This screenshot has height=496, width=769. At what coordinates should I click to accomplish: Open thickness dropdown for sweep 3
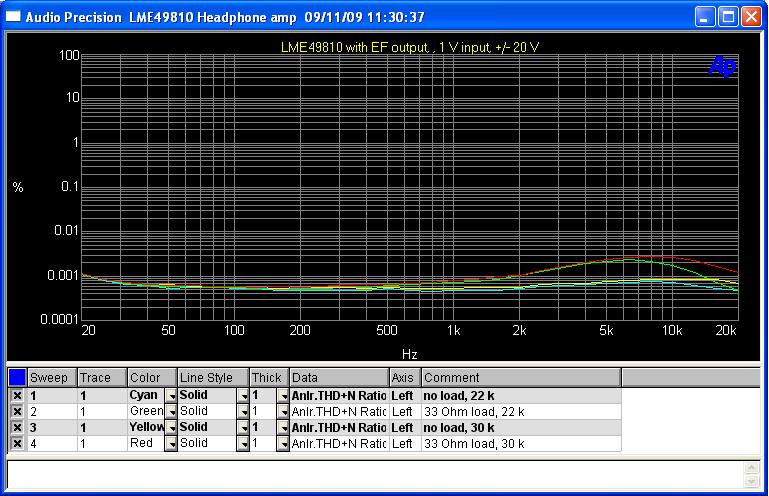tap(283, 427)
